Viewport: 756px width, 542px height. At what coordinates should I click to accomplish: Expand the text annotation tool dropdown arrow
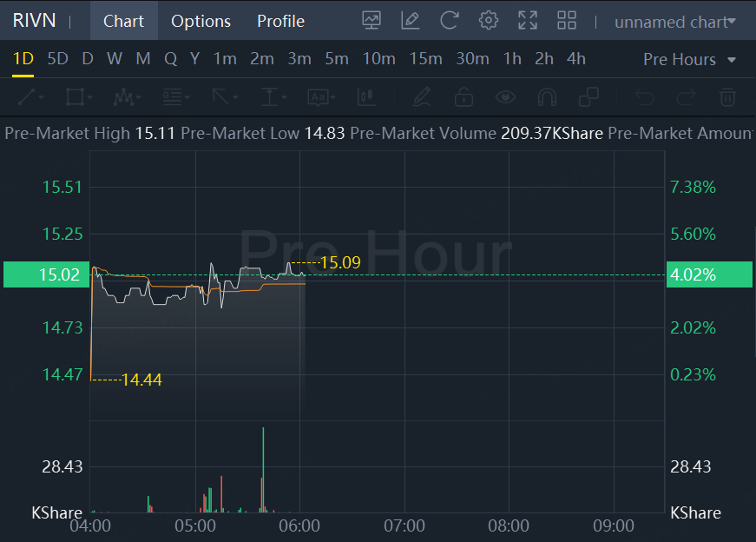click(x=333, y=97)
